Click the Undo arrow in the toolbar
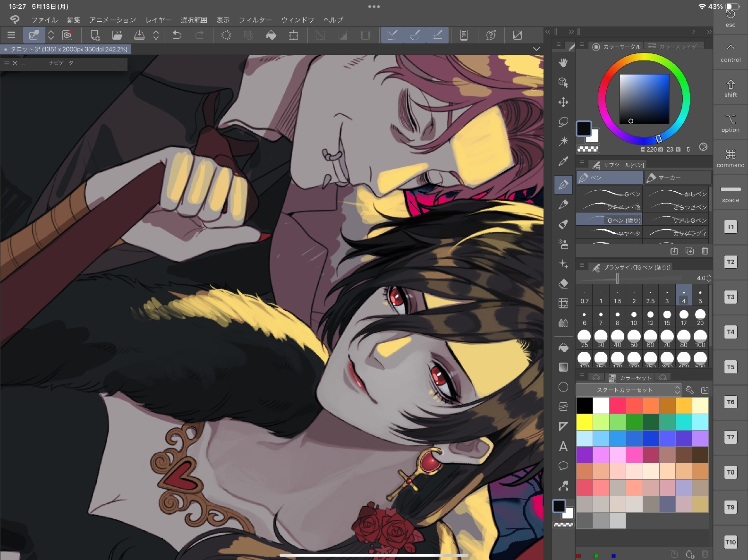 pos(177,35)
